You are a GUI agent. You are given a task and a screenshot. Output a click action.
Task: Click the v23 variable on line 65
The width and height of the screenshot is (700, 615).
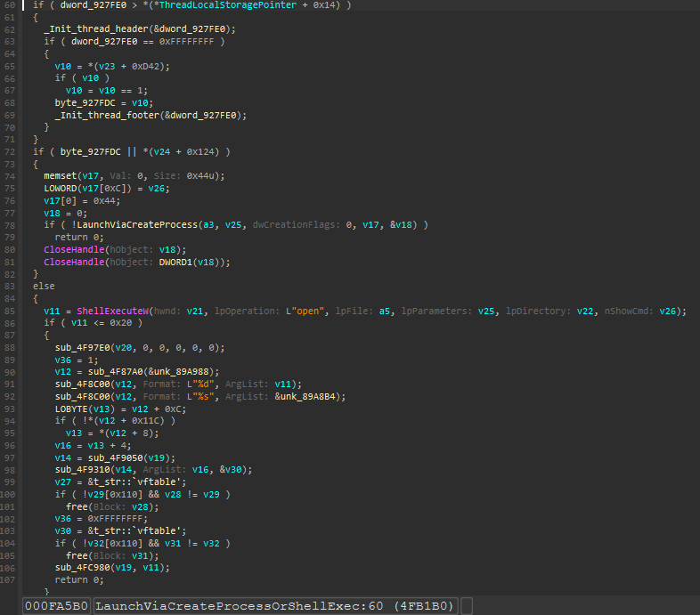[x=107, y=67]
